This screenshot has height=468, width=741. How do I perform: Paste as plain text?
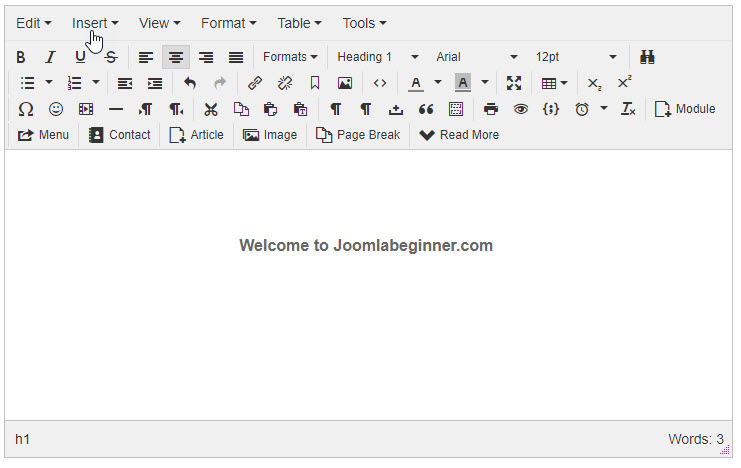301,109
